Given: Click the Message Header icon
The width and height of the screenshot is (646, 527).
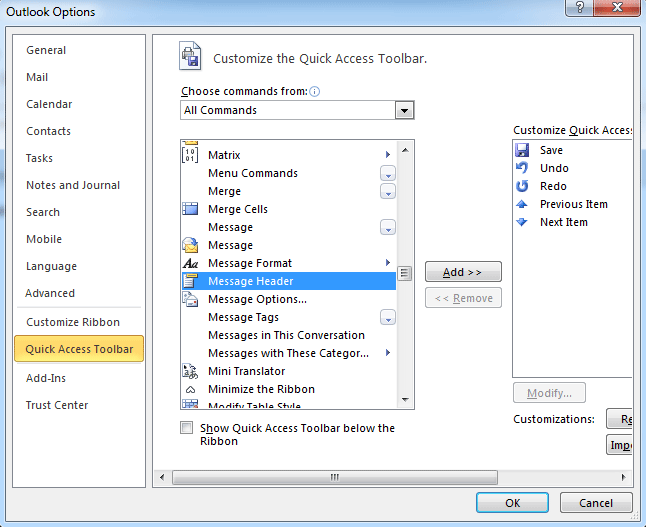Looking at the screenshot, I should (190, 281).
